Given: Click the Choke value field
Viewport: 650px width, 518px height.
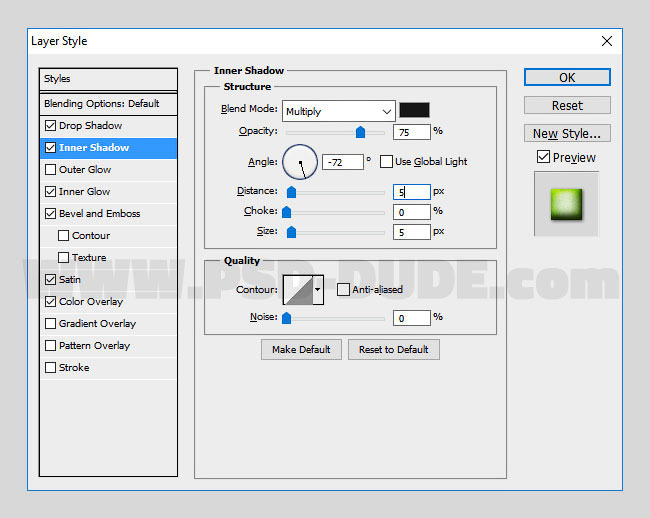Looking at the screenshot, I should pyautogui.click(x=412, y=212).
